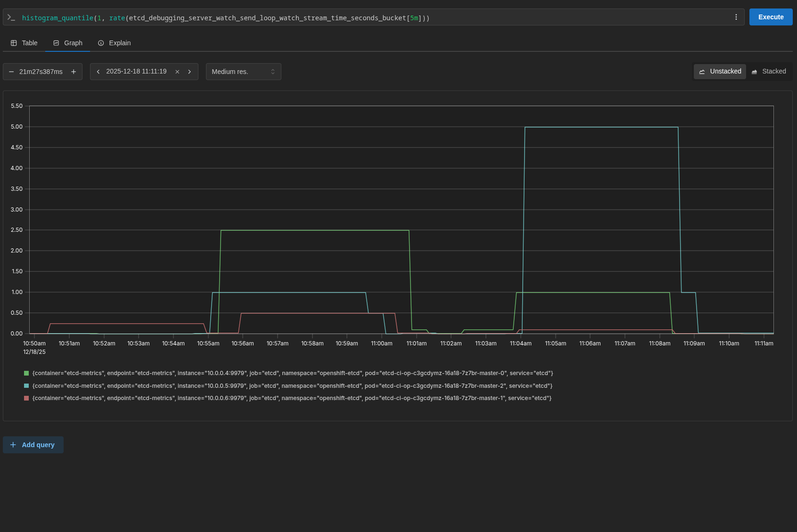Switch to the Graph tab
797x532 pixels.
click(68, 43)
